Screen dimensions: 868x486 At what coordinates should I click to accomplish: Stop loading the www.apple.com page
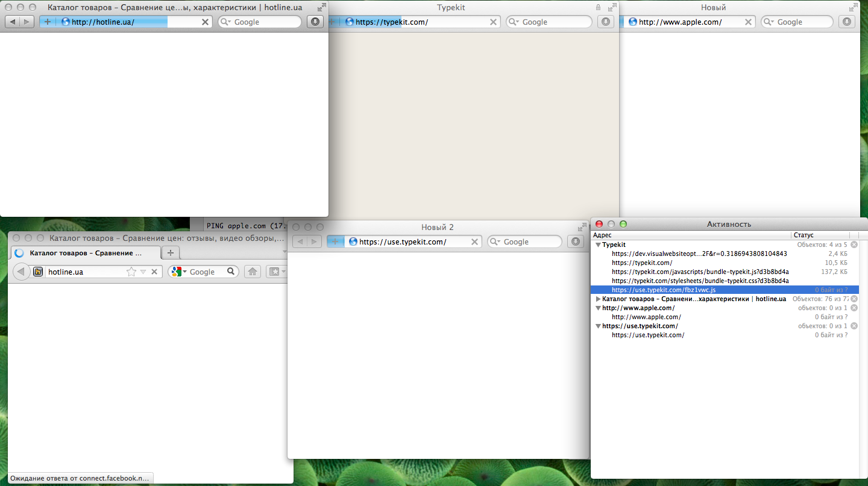pos(749,22)
